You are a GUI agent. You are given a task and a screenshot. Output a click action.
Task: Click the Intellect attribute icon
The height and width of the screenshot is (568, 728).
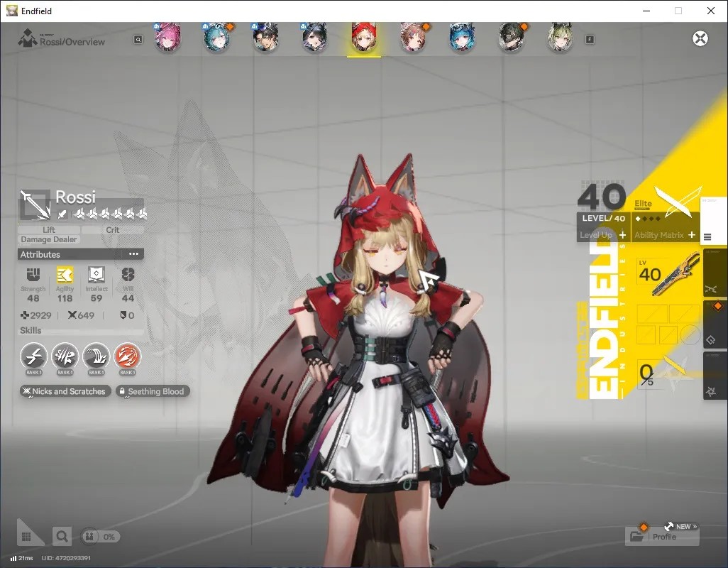pyautogui.click(x=96, y=275)
